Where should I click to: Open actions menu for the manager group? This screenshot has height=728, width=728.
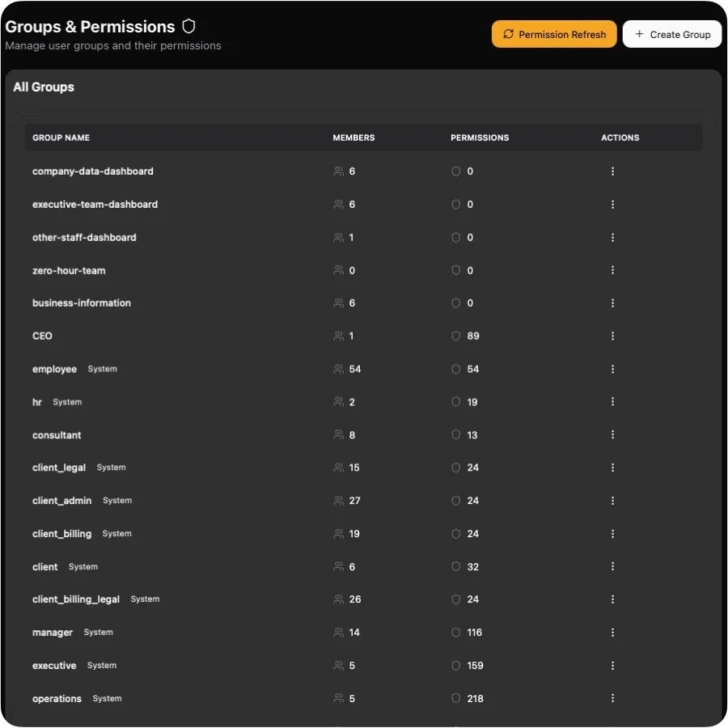[x=612, y=633]
